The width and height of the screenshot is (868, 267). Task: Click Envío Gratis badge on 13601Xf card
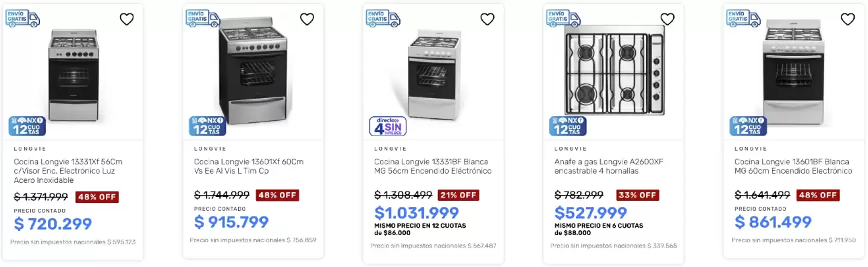point(203,18)
